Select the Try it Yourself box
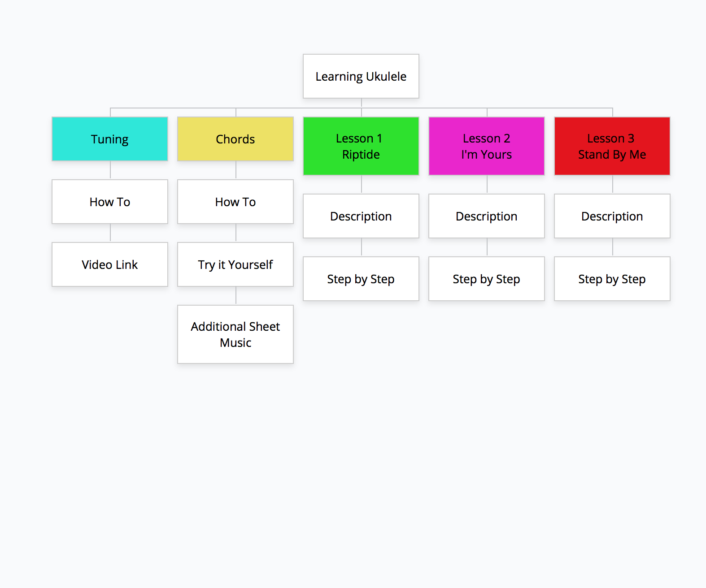Image resolution: width=706 pixels, height=588 pixels. (235, 264)
